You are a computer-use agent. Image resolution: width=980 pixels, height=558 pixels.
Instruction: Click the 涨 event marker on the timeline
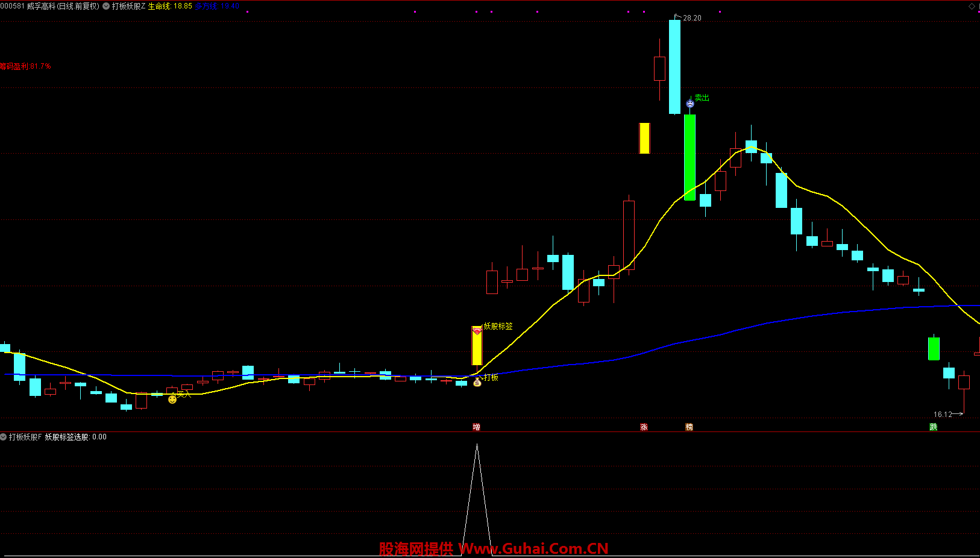(644, 427)
